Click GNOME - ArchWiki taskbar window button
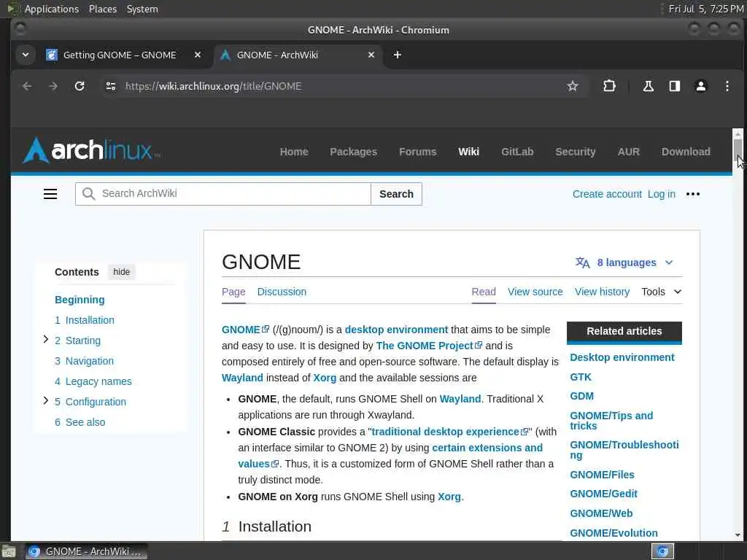The height and width of the screenshot is (560, 747). (x=86, y=551)
